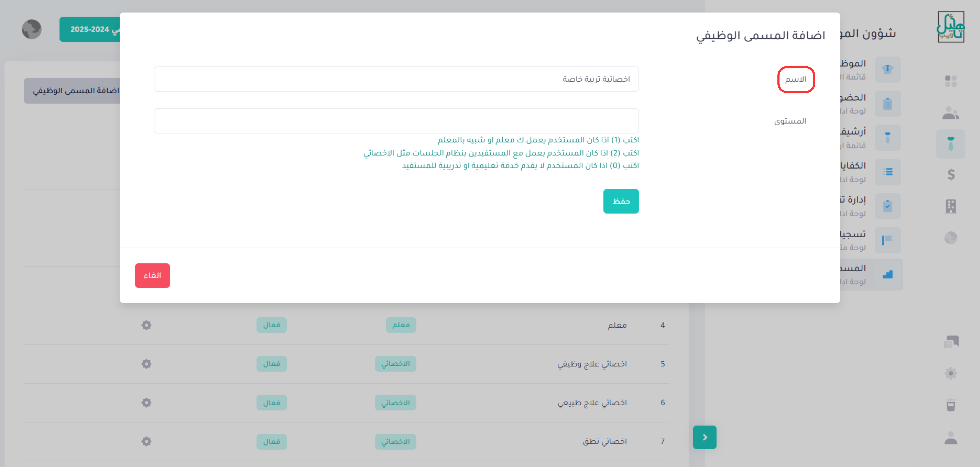This screenshot has width=980, height=467.
Task: Open the pie chart icon in sidebar
Action: coord(950,237)
